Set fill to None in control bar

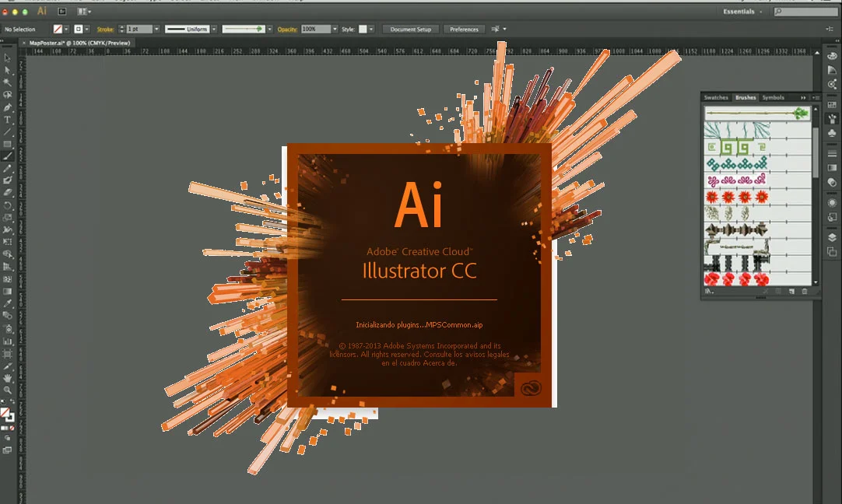tap(58, 29)
